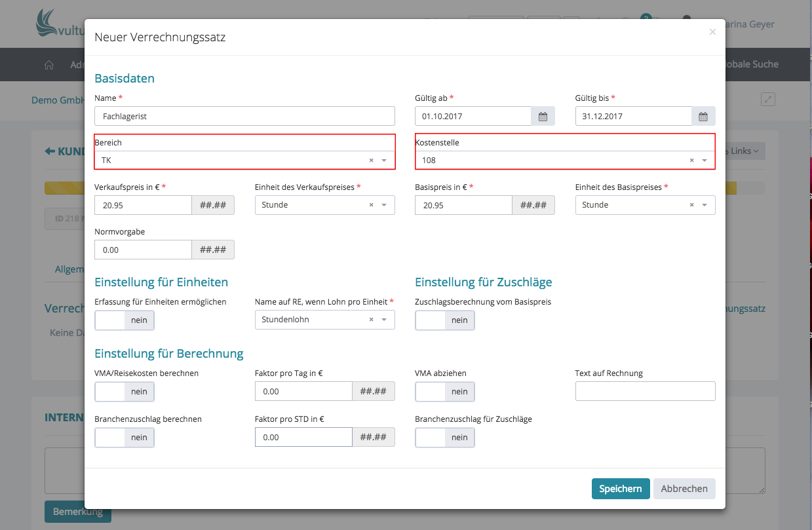Open the Gültig ab calendar picker
Image resolution: width=812 pixels, height=530 pixels.
point(543,117)
